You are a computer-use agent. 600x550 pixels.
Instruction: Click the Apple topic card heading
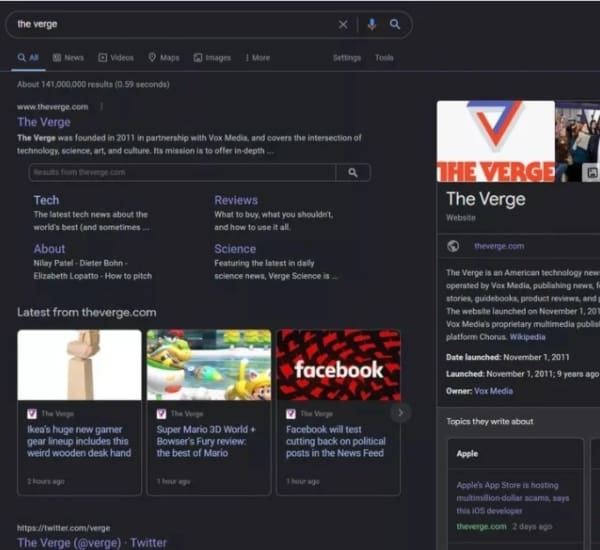(467, 454)
